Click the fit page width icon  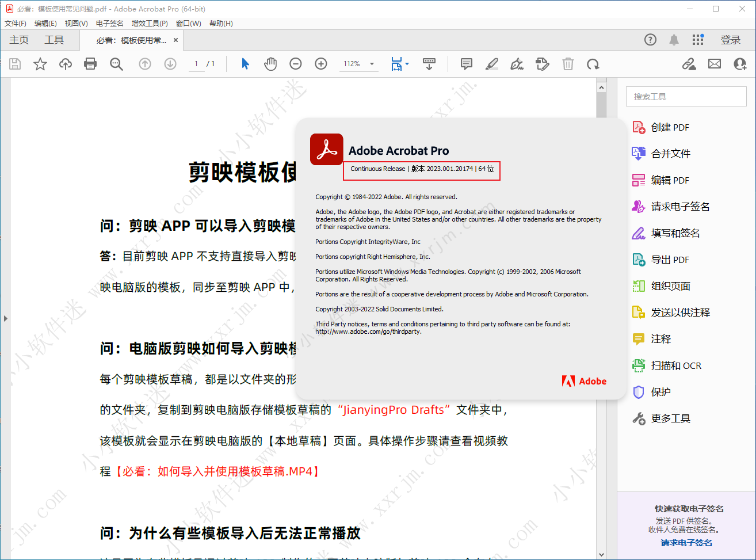(x=396, y=64)
